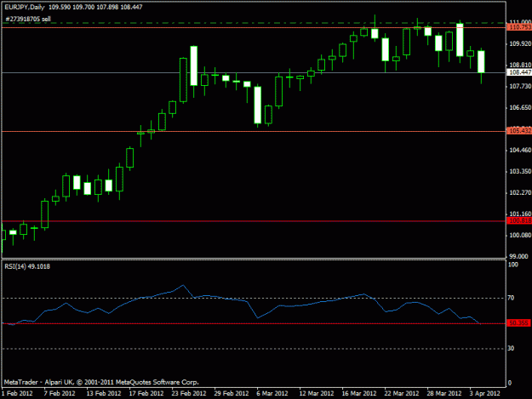Click the RSI scale value 0
The height and width of the screenshot is (399, 532).
(x=509, y=383)
